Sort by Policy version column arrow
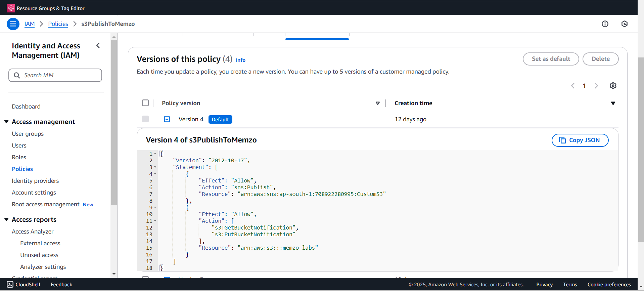The width and height of the screenshot is (644, 291). point(378,103)
